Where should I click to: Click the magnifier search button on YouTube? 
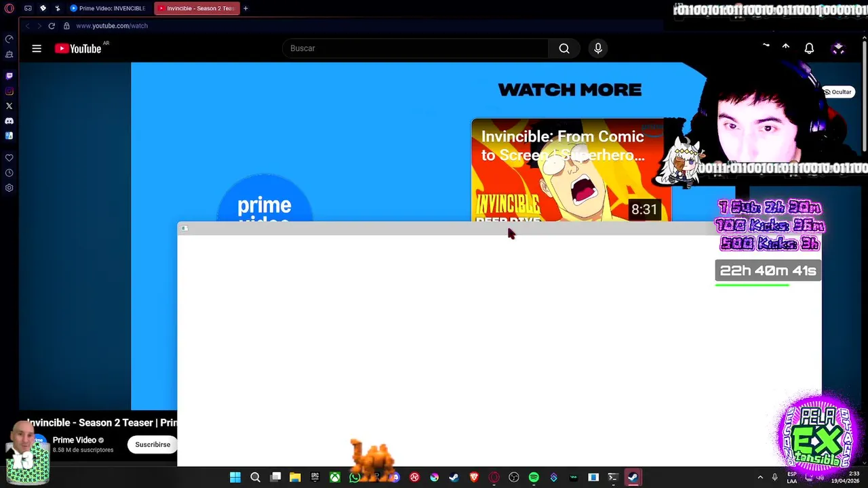564,48
